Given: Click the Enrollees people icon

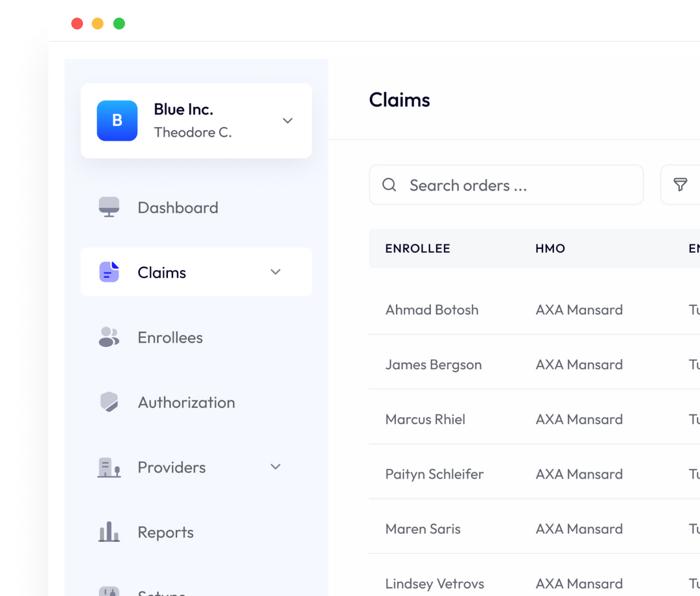Looking at the screenshot, I should 108,337.
